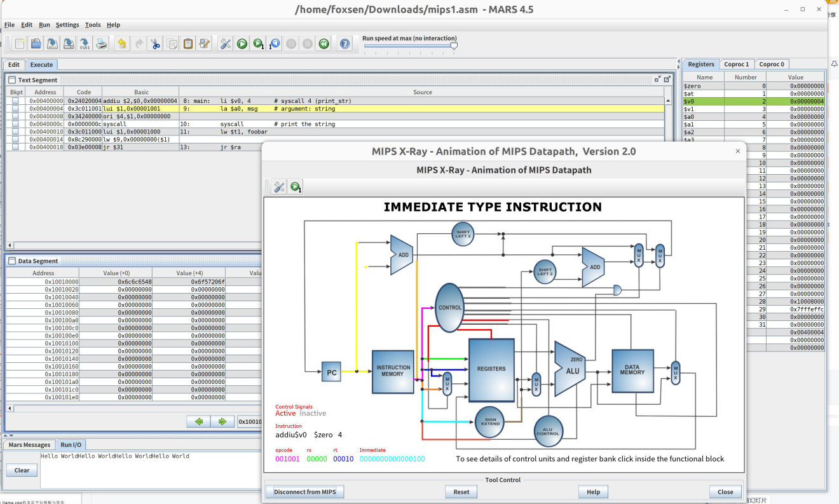This screenshot has height=504, width=839.
Task: Open the Settings menu
Action: 67,25
